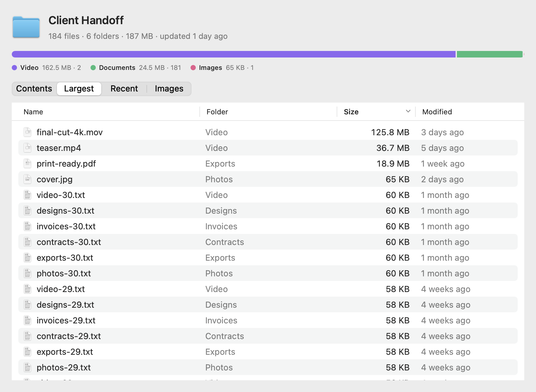Click the file icon for designs-29.txt
536x392 pixels.
pyautogui.click(x=27, y=304)
